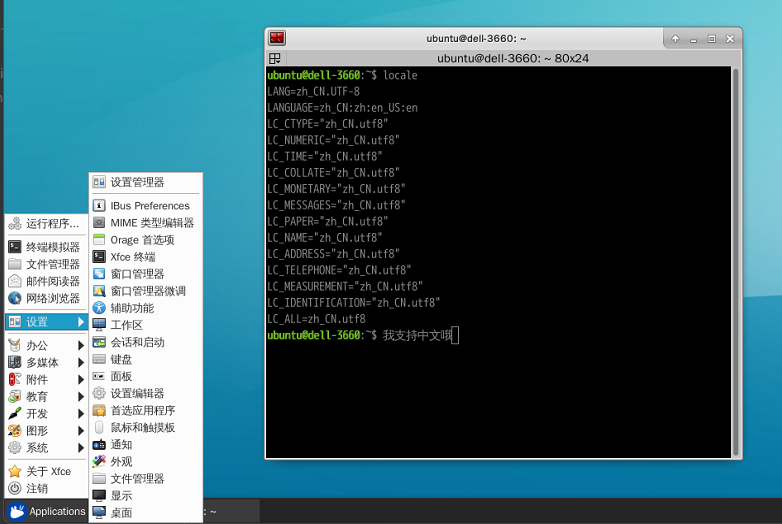Choose 关于 Xfce menu entry
This screenshot has width=782, height=524.
click(x=46, y=471)
